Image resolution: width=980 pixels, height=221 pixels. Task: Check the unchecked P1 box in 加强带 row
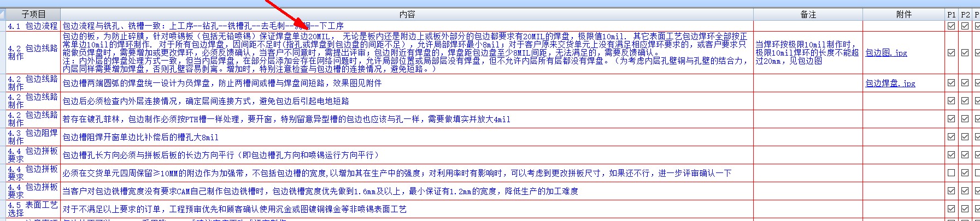[951, 173]
